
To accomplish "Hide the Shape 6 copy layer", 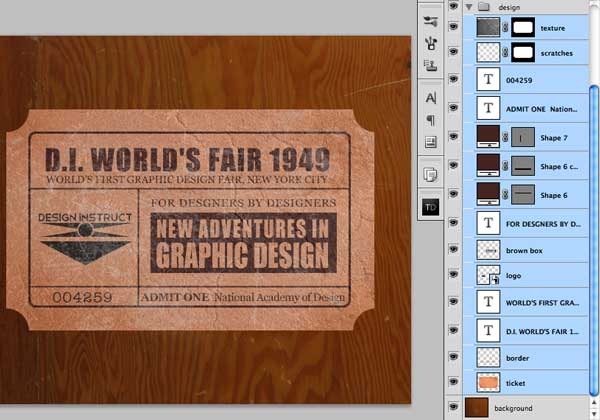I will [453, 165].
